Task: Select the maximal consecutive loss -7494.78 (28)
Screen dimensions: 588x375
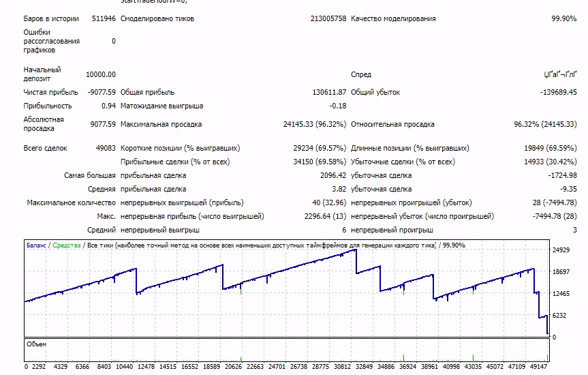Action: coord(555,216)
